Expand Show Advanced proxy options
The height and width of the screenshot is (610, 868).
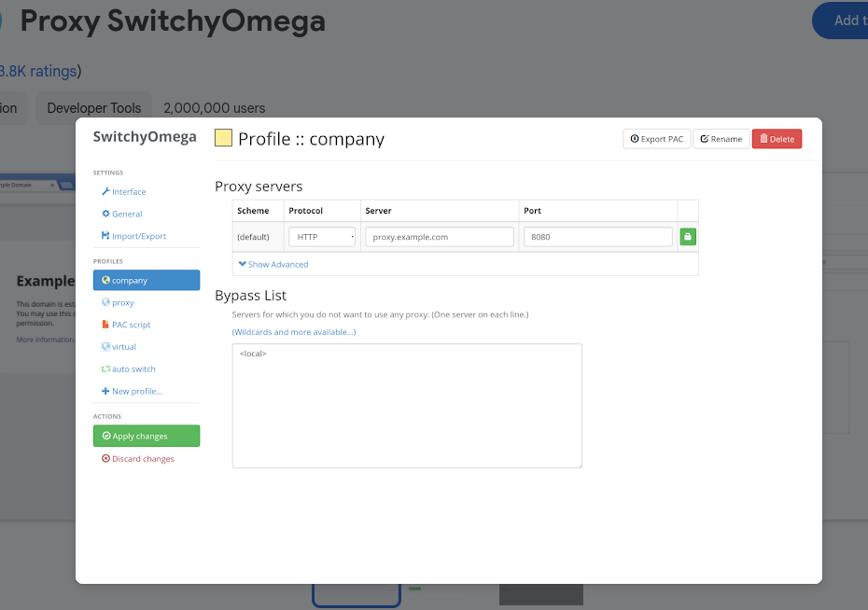tap(273, 264)
